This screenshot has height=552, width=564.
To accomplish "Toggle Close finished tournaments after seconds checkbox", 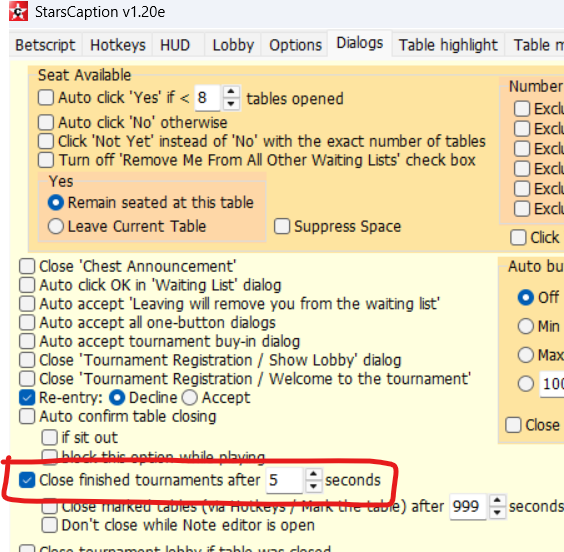I will click(27, 480).
